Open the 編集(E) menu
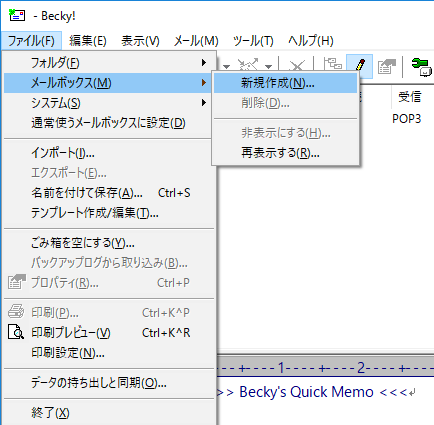The image size is (434, 425). [88, 41]
